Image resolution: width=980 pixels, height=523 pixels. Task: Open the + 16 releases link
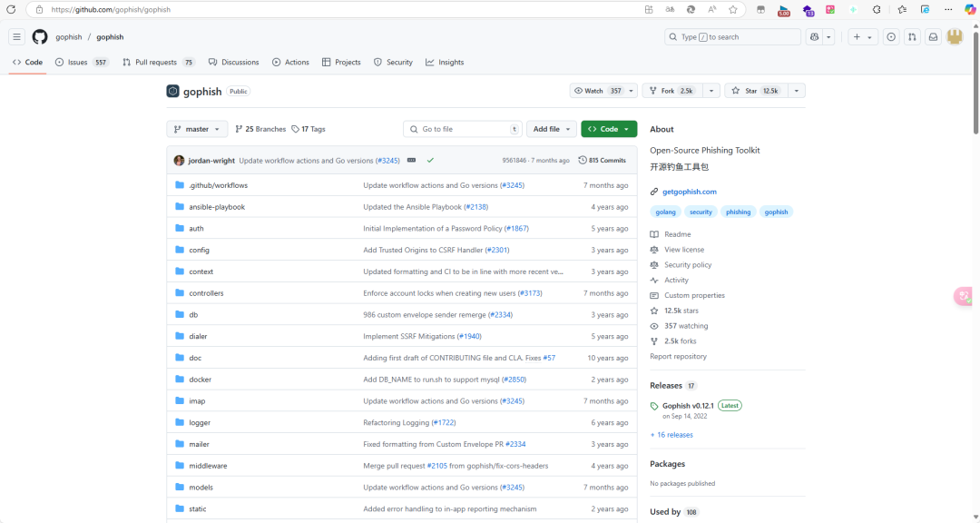tap(671, 435)
